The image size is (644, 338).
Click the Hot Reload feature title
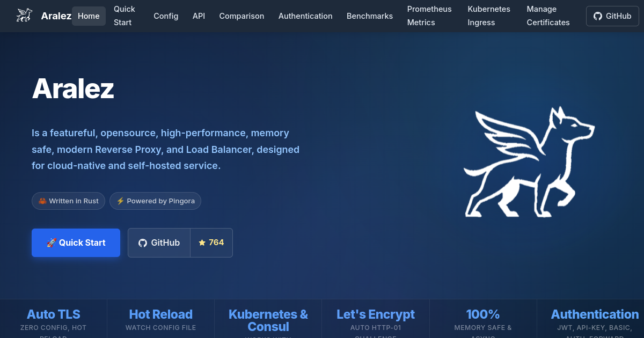click(x=161, y=314)
